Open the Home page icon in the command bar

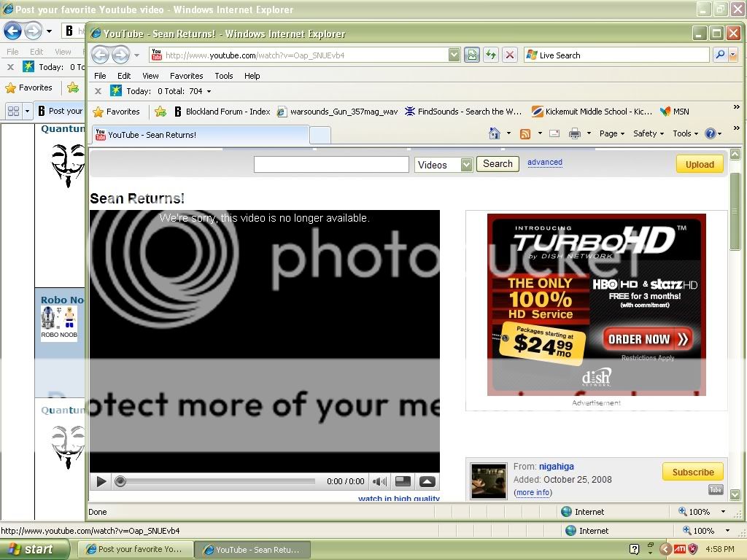pyautogui.click(x=495, y=134)
